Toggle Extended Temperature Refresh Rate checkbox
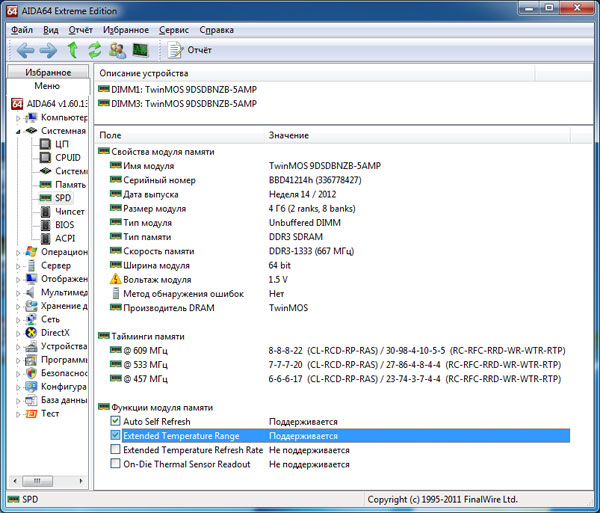Image resolution: width=600 pixels, height=513 pixels. click(x=115, y=449)
